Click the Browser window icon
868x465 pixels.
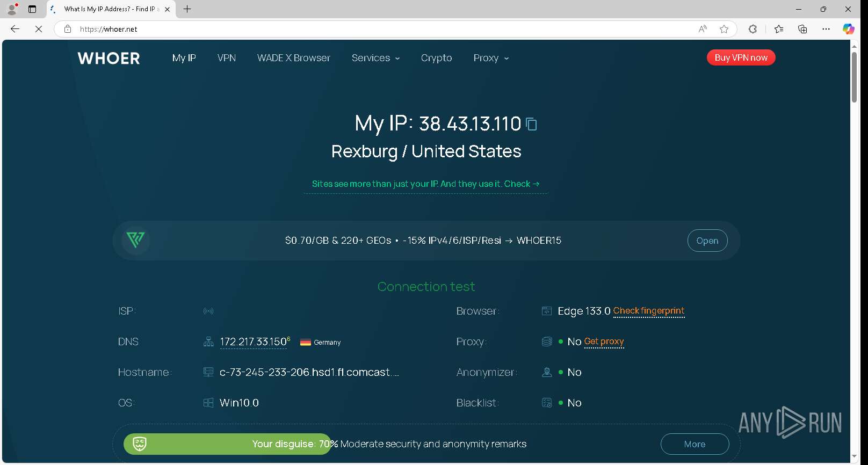[547, 311]
